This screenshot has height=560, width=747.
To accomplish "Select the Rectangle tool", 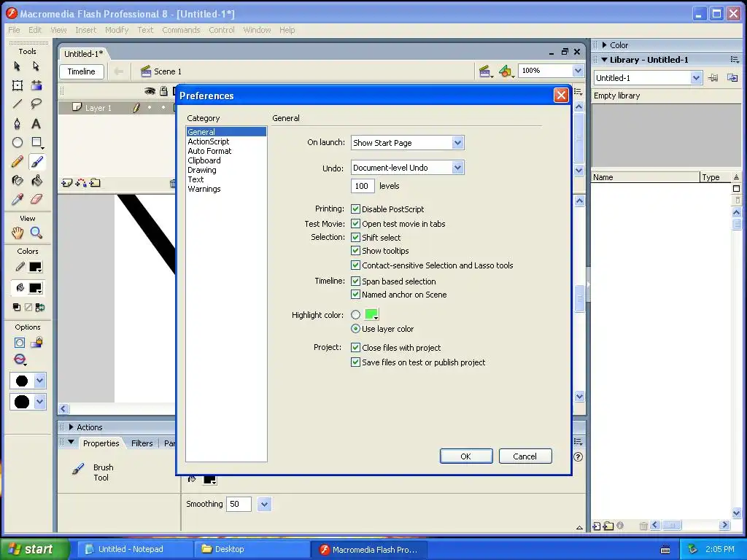I will click(36, 142).
